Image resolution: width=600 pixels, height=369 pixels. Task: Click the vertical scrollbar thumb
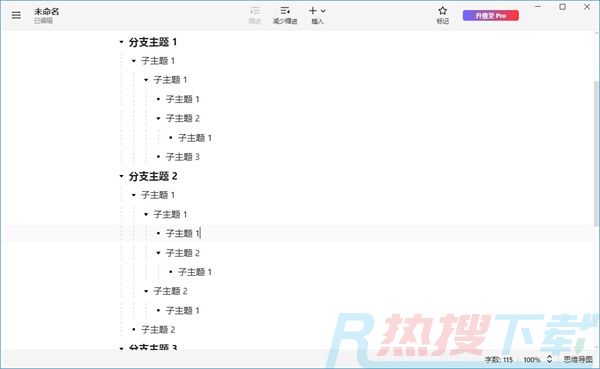597,153
